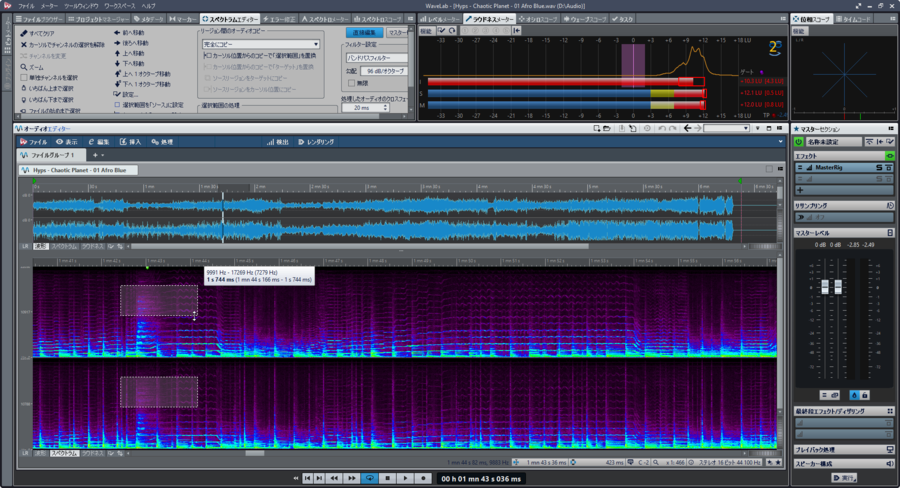Viewport: 900px width, 488px height.
Task: Open the メーター menu
Action: point(49,6)
